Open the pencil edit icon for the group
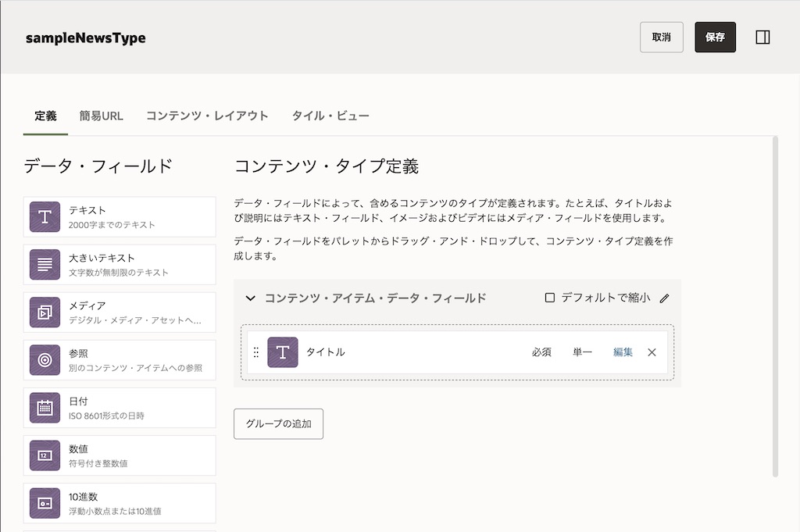 pos(663,298)
